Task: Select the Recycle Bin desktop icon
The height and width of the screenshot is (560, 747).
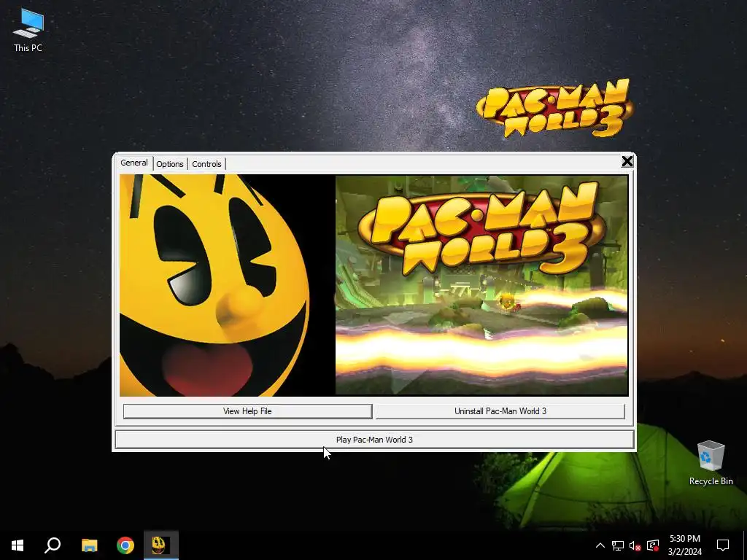Action: (711, 463)
